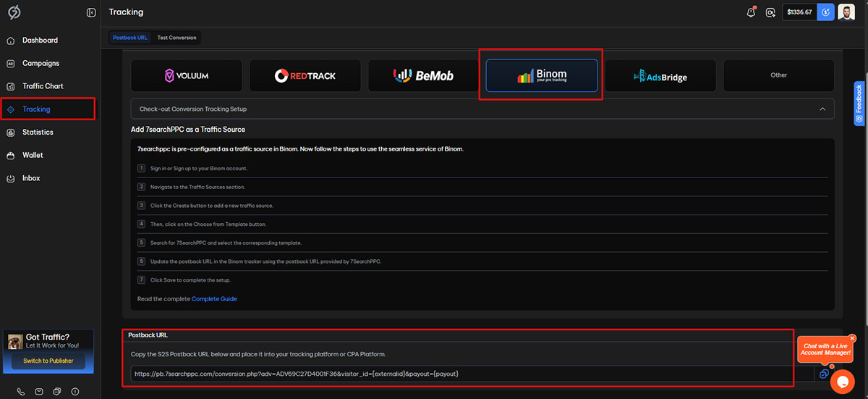Select the AdsBridge tracker card
Screen dimensions: 868x399
[x=660, y=75]
